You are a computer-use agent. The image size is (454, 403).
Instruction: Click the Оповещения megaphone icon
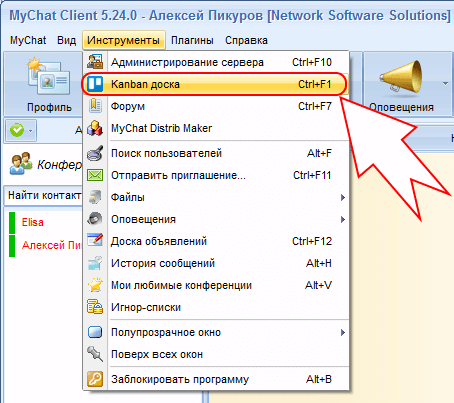coord(401,76)
